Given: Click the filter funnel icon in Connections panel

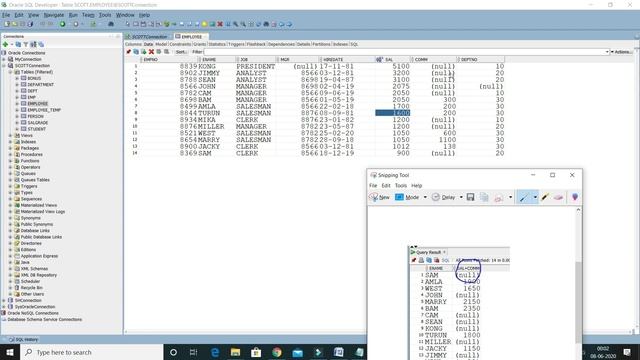Looking at the screenshot, I should 26,44.
